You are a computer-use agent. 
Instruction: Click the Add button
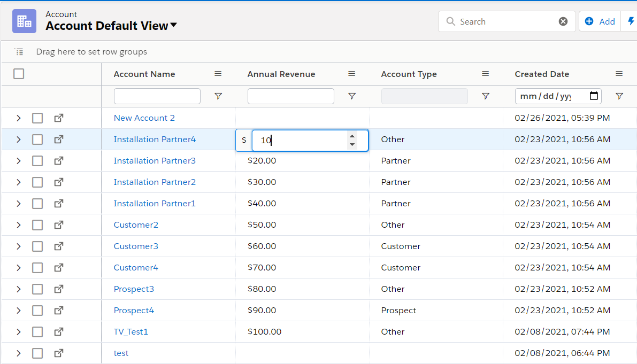point(600,21)
